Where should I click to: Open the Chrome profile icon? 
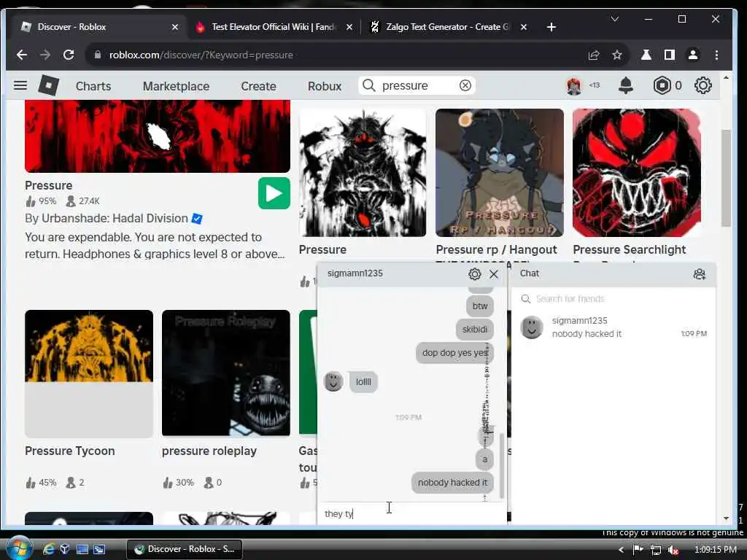pos(693,55)
